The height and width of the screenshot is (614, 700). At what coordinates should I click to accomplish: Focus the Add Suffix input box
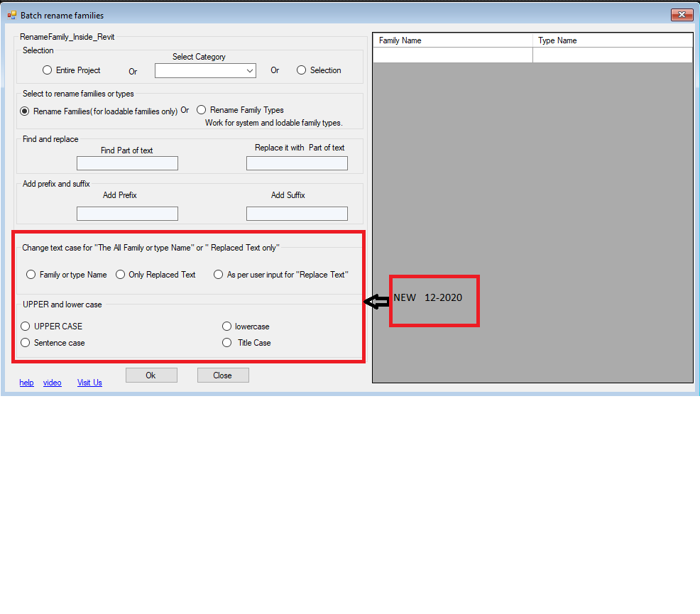297,213
